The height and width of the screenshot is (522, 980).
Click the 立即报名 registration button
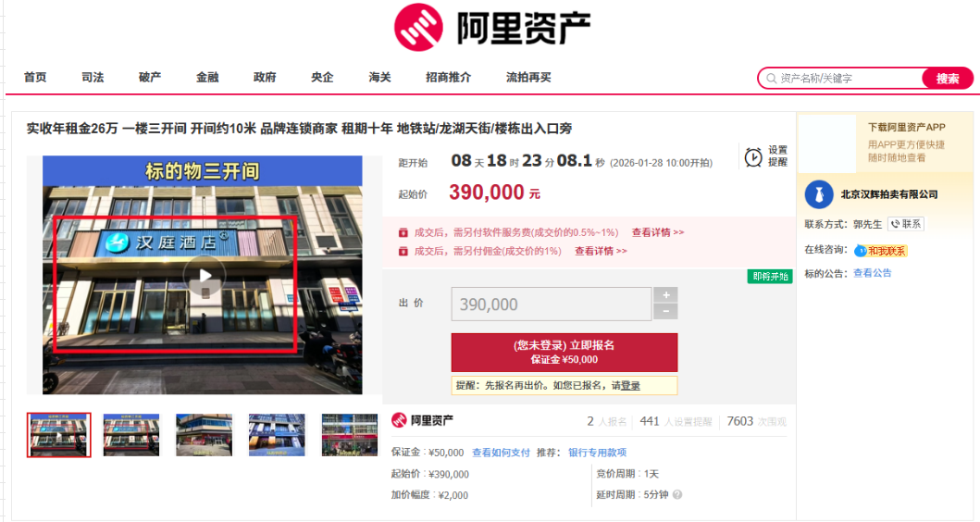564,352
